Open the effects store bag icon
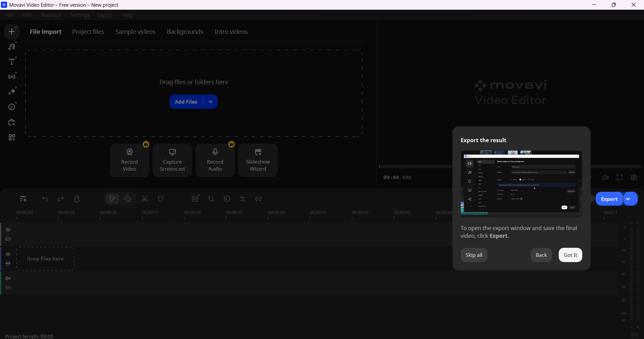The image size is (644, 339). pos(12,122)
